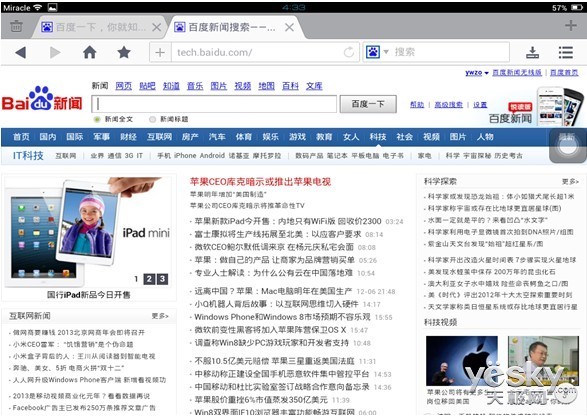
Task: Close the 百度一下 tab
Action: (156, 27)
